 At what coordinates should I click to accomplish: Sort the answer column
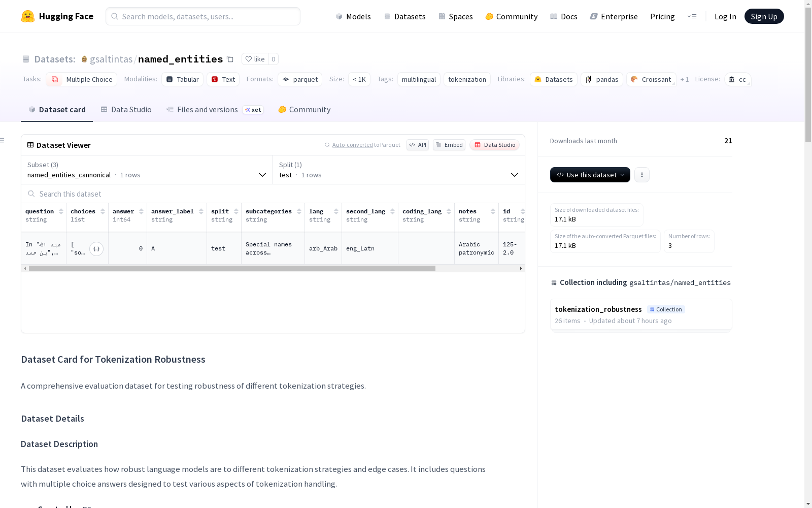click(x=141, y=211)
